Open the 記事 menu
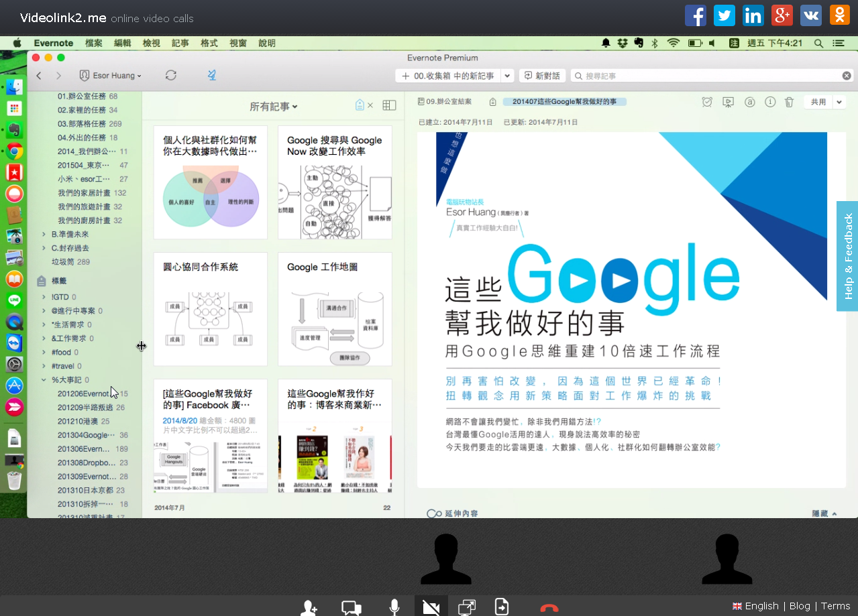 [x=180, y=43]
